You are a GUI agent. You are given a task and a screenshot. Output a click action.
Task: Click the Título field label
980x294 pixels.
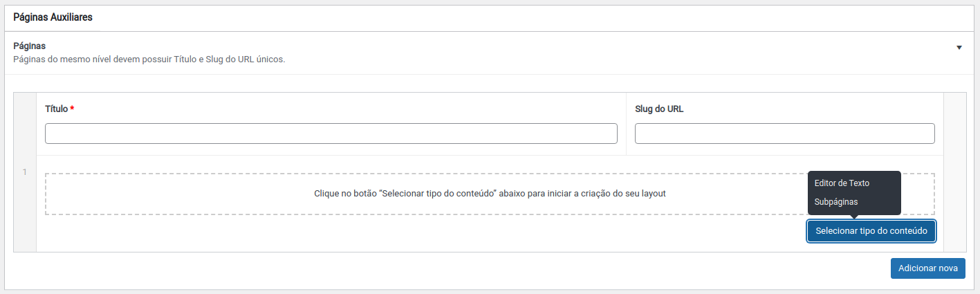(x=56, y=109)
